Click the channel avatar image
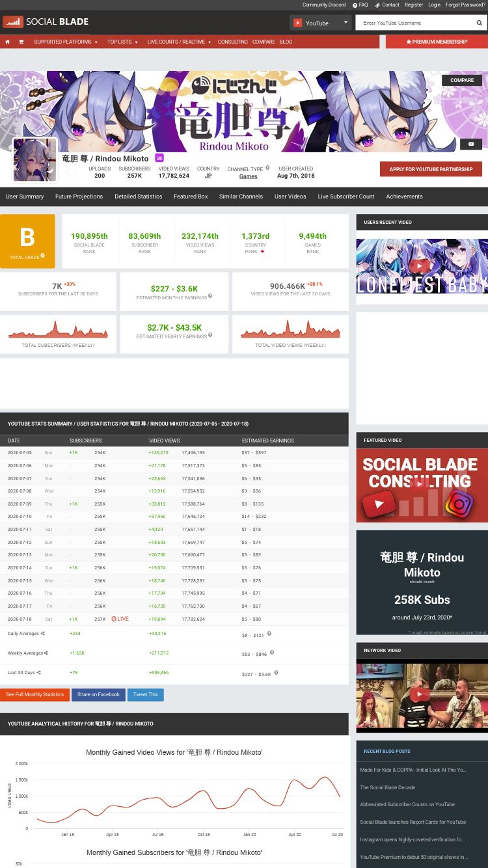The image size is (488, 868). 34,160
